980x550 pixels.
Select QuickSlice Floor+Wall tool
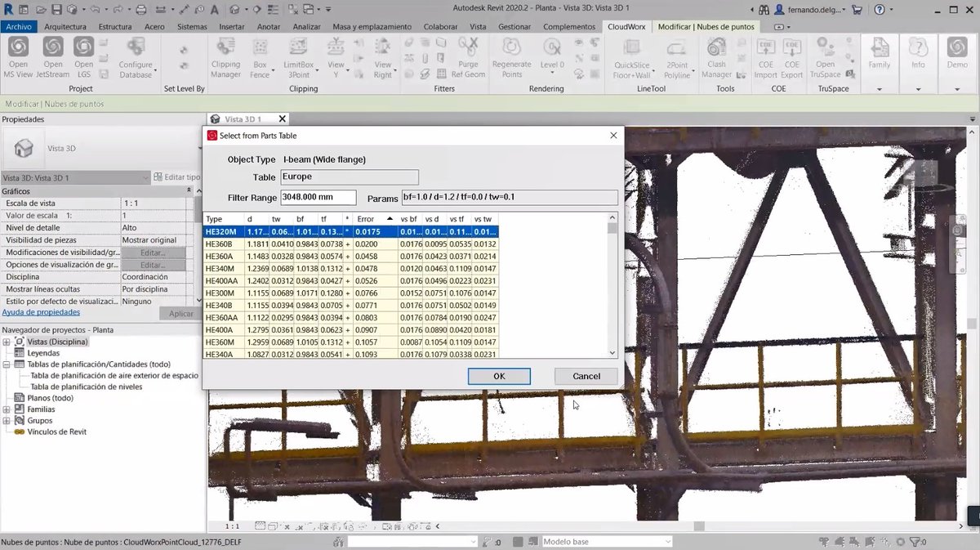[631, 57]
